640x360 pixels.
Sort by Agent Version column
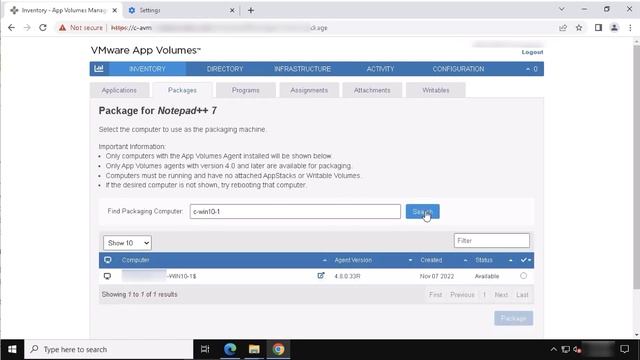pyautogui.click(x=410, y=260)
